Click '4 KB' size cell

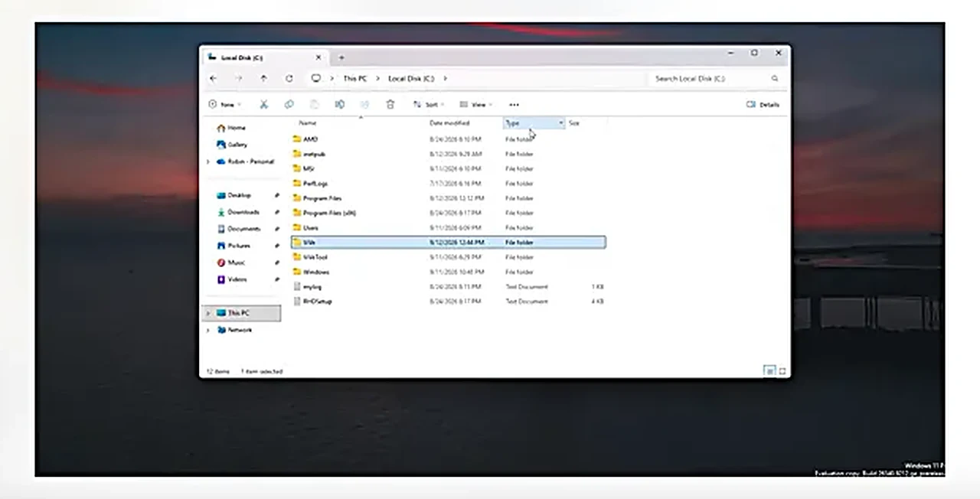(597, 302)
